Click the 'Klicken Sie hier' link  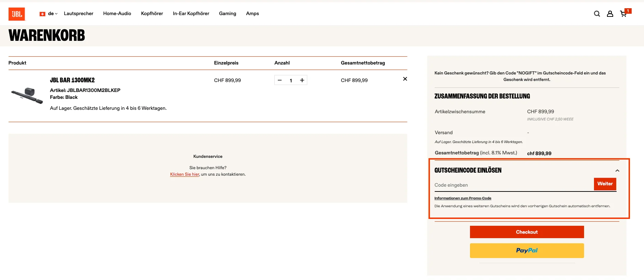tap(184, 174)
